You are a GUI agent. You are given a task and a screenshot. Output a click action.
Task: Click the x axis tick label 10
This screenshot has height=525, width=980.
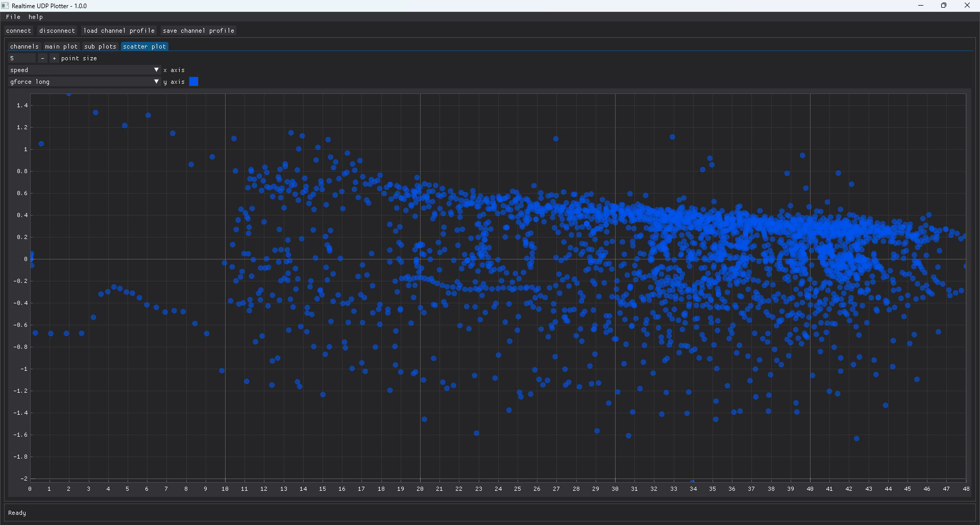(225, 489)
